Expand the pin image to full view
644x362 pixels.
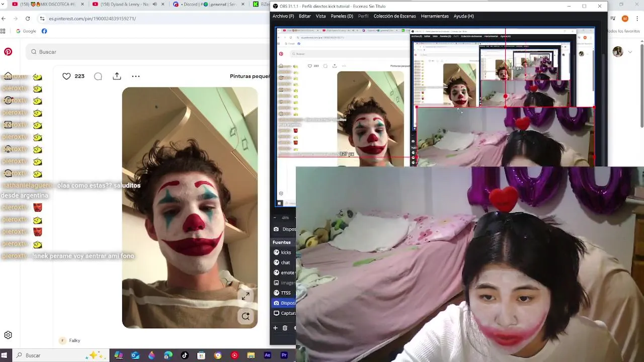pyautogui.click(x=246, y=297)
